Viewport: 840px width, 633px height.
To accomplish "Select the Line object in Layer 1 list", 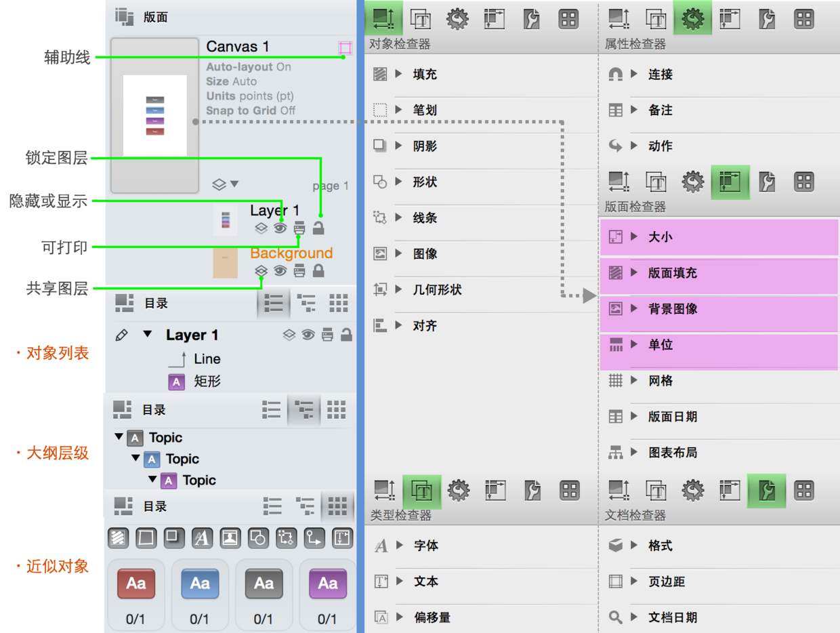I will [x=207, y=359].
